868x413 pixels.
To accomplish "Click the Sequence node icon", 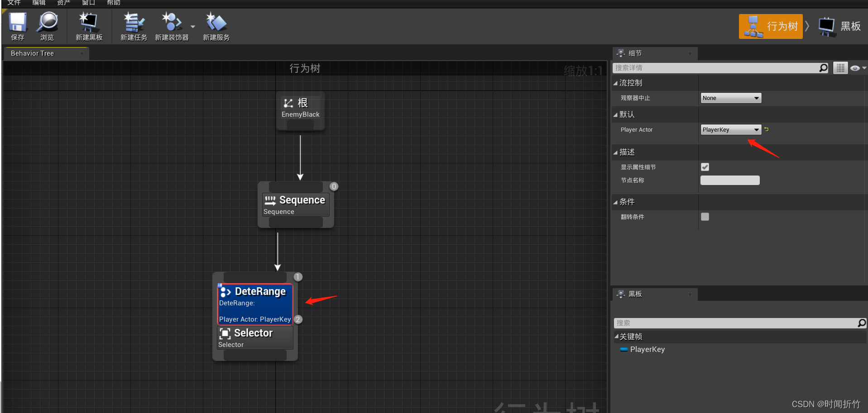I will tap(270, 200).
